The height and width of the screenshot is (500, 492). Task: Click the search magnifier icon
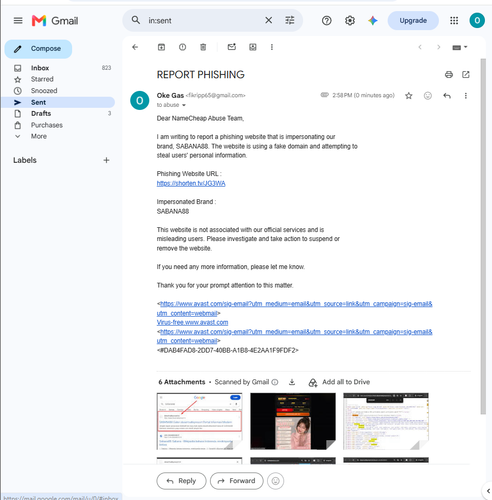136,20
